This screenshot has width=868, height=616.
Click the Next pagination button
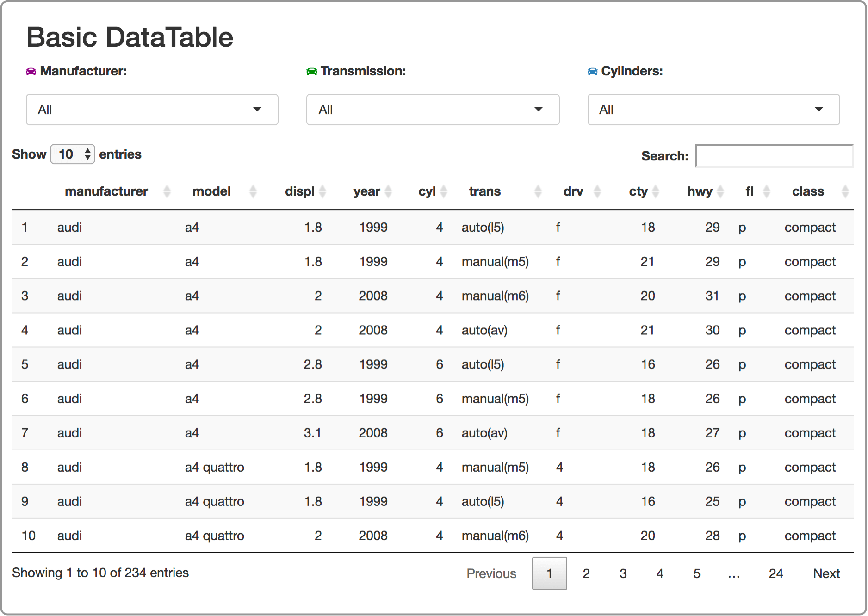tap(826, 573)
